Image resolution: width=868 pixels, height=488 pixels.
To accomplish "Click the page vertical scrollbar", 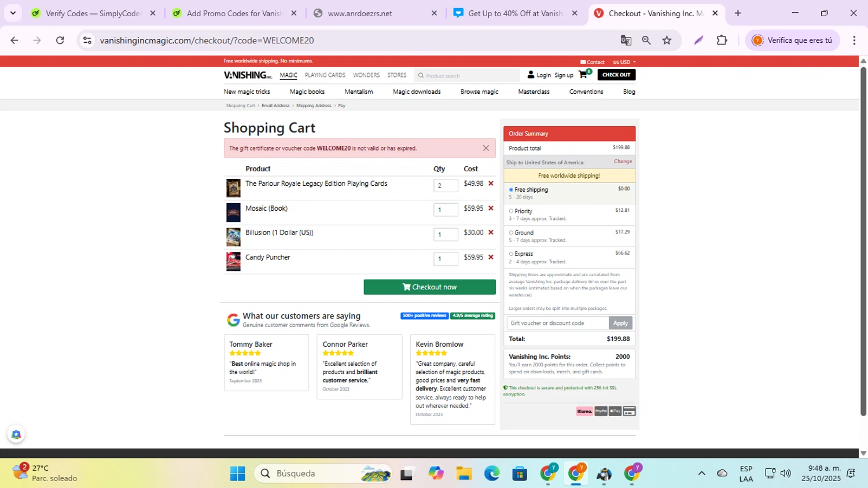I will tap(863, 241).
